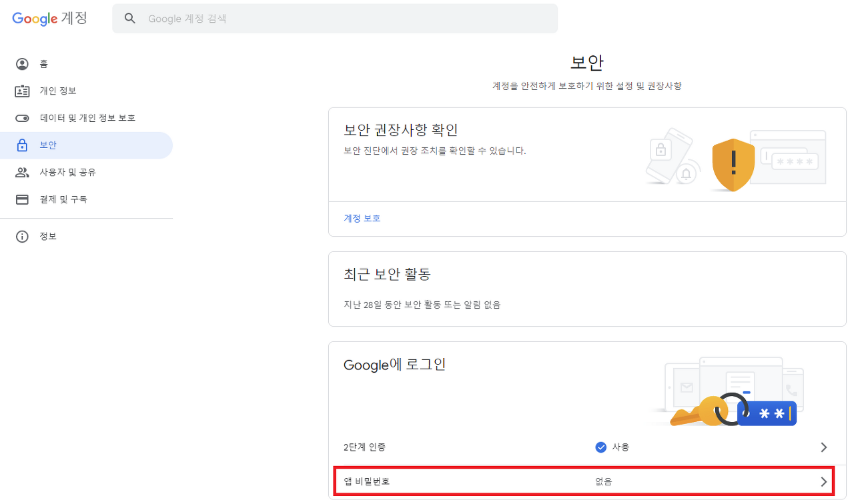Click the blue checkmark beside 사용
Screen dimensions: 854x504
(600, 447)
